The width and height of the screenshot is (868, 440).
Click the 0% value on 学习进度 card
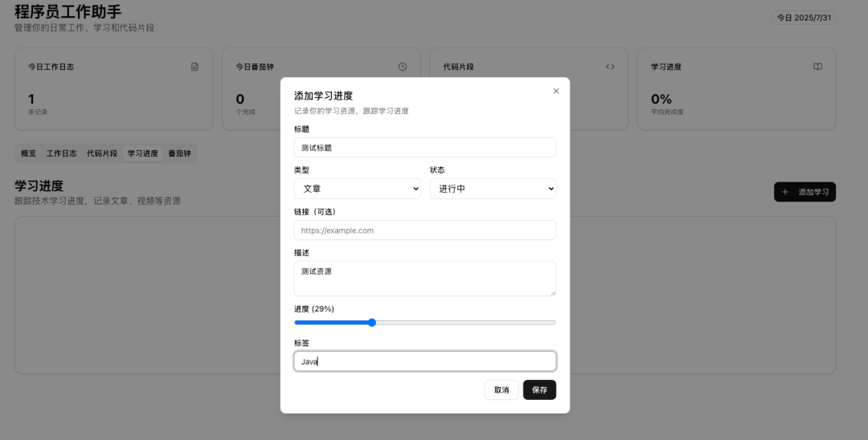pyautogui.click(x=661, y=100)
